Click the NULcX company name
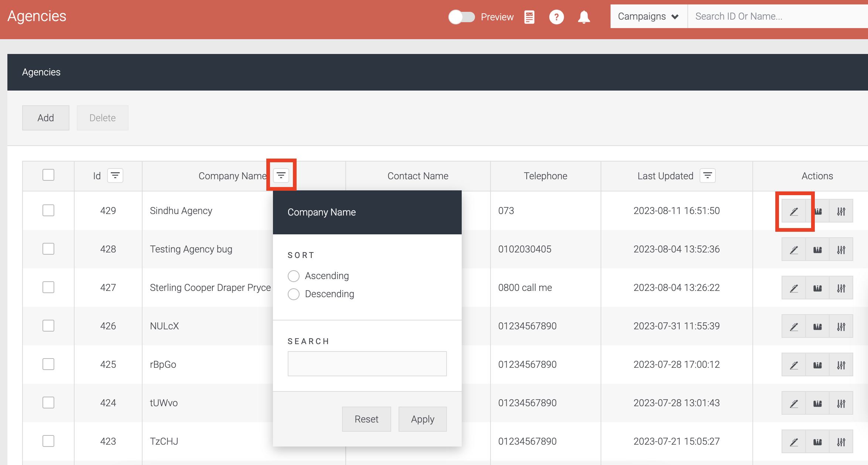Viewport: 868px width, 465px height. [x=164, y=326]
